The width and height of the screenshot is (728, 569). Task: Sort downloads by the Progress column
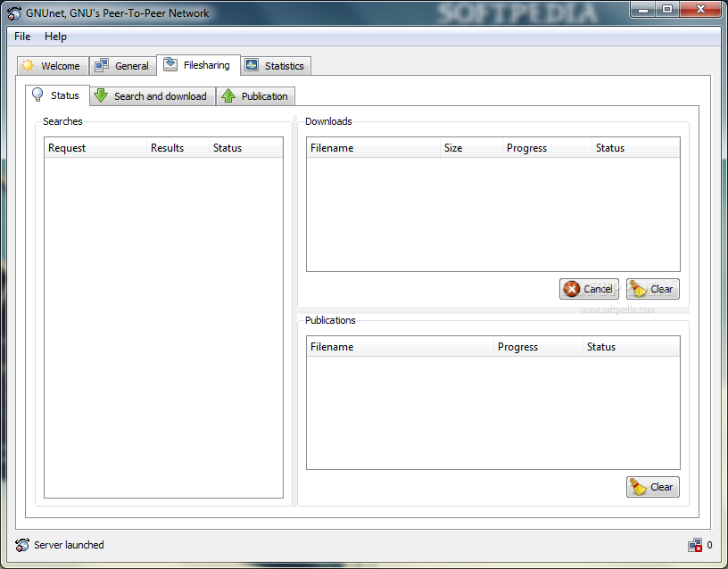point(547,148)
